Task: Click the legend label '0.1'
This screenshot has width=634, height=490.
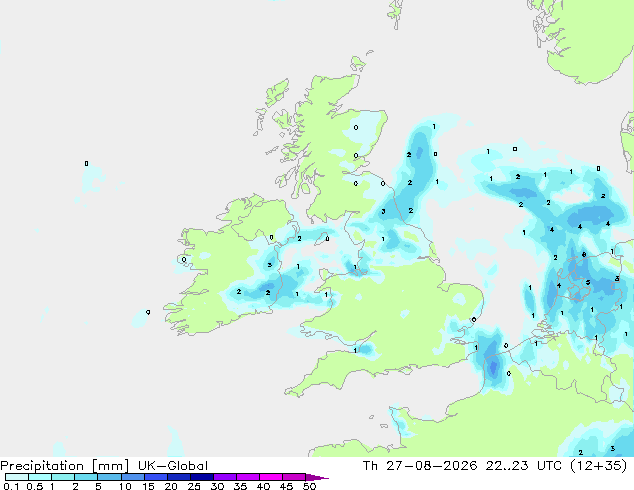Action: coord(11,486)
